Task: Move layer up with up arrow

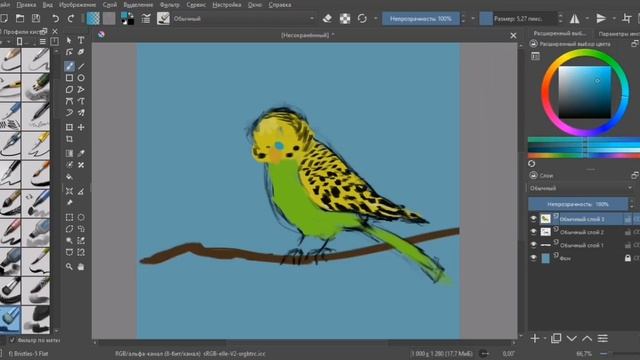Action: 587,338
